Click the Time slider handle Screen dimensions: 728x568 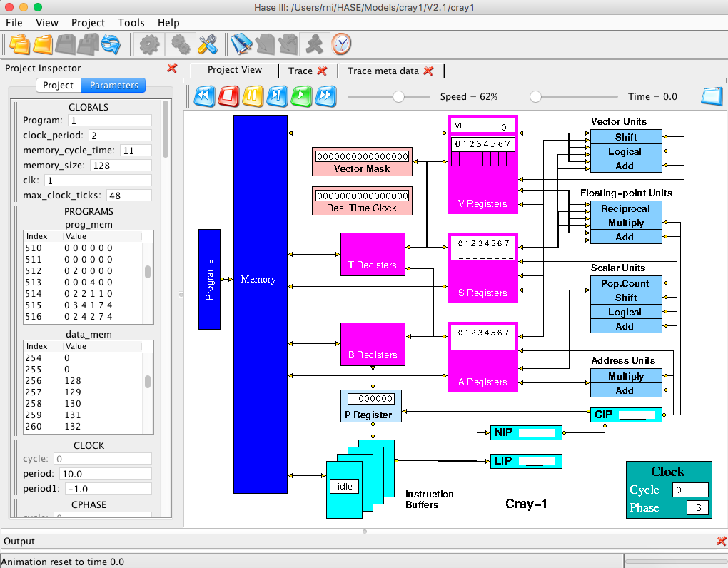[x=535, y=96]
